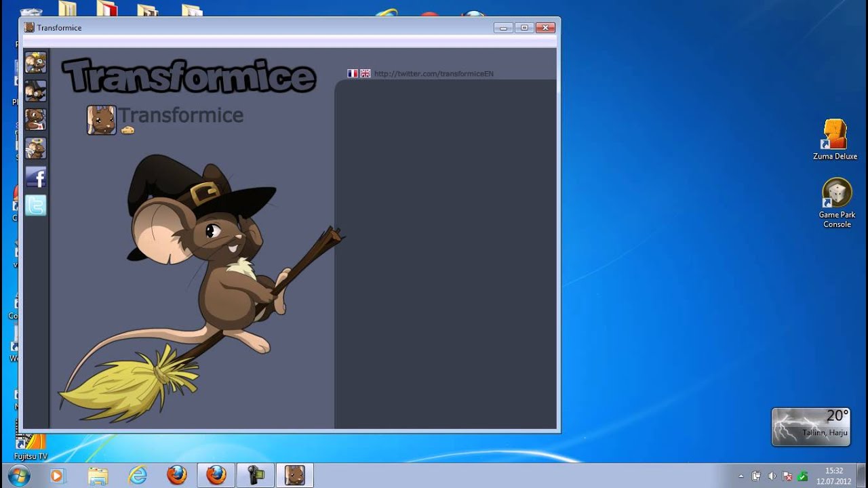Open the clock showing 15:32 12.07.2012
The image size is (868, 488).
[834, 476]
